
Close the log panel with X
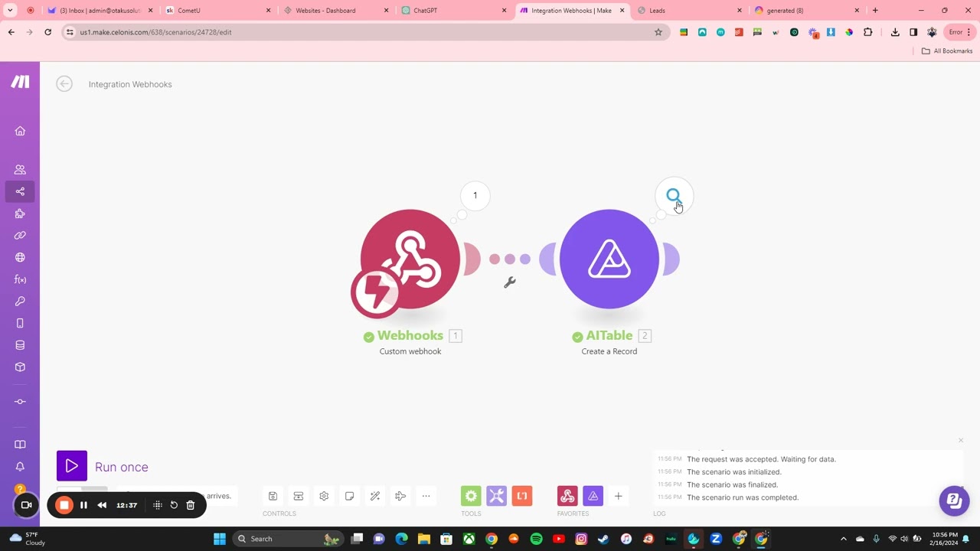961,440
